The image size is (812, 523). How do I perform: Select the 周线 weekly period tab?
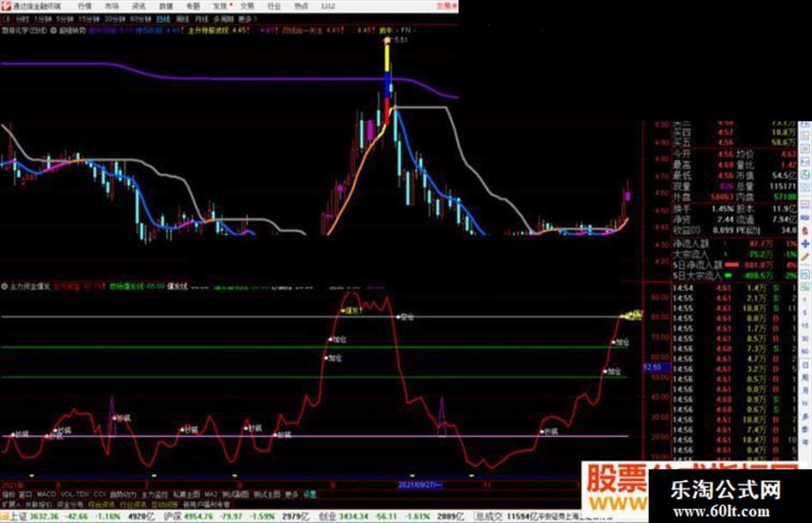coord(182,19)
